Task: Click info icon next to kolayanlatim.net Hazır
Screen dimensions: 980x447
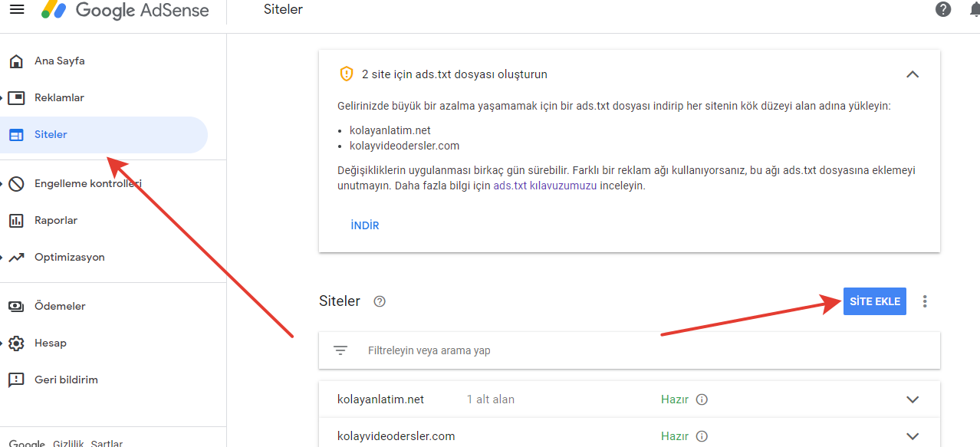Action: [702, 399]
